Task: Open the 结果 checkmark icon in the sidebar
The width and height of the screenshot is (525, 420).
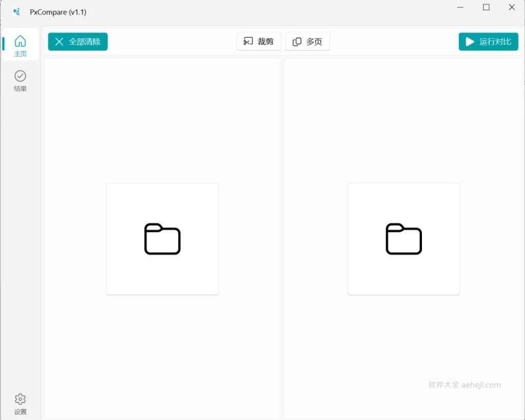Action: click(21, 75)
